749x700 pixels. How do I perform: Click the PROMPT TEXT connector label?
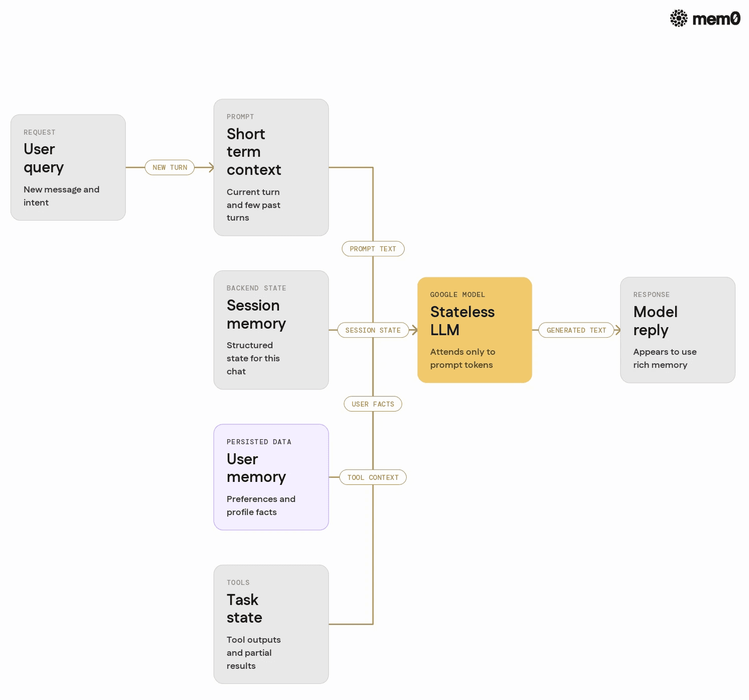click(373, 249)
